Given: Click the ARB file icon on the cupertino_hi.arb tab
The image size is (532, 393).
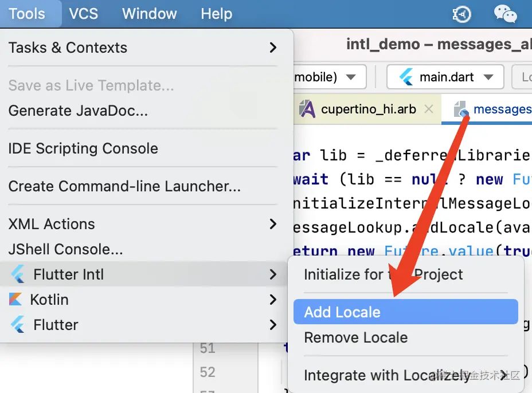Looking at the screenshot, I should click(307, 109).
